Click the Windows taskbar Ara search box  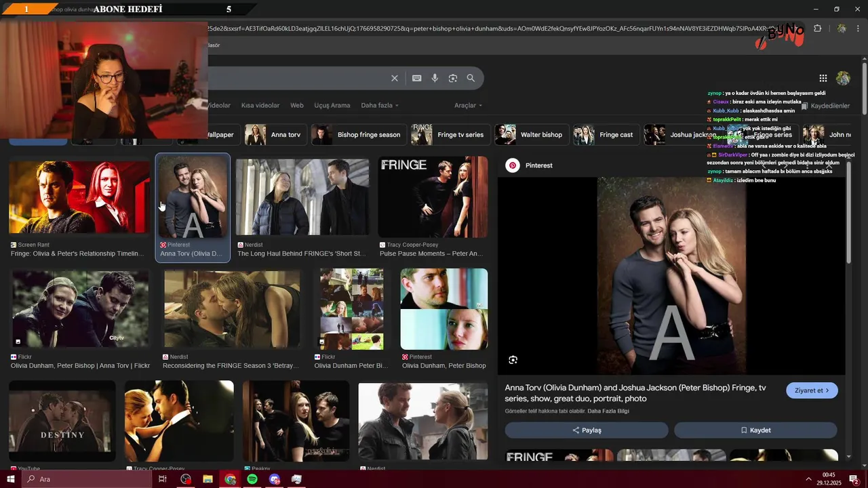87,479
